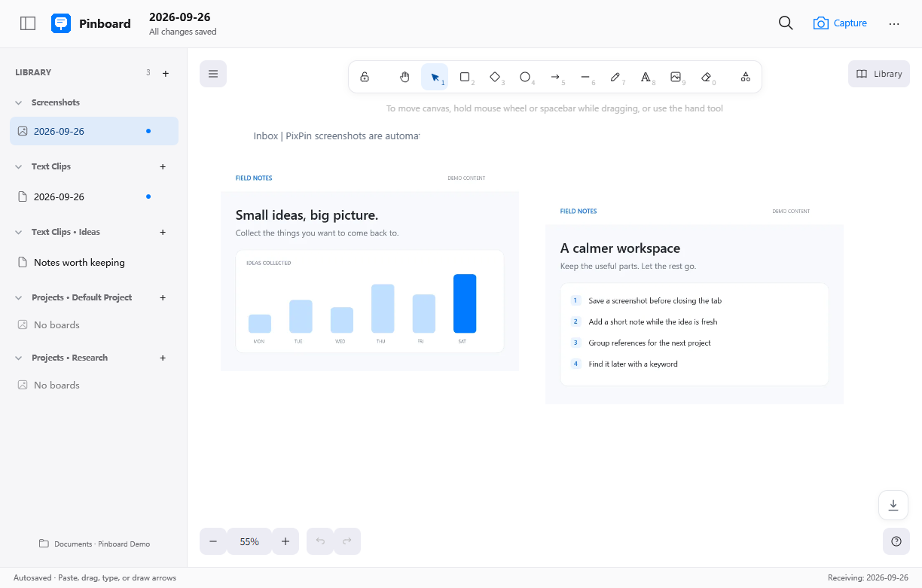Open the three-dot more options menu

pyautogui.click(x=894, y=23)
